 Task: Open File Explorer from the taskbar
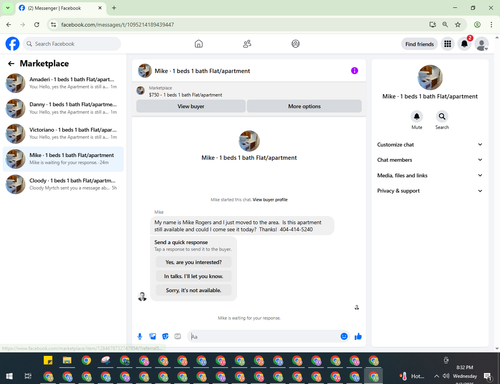tap(67, 360)
